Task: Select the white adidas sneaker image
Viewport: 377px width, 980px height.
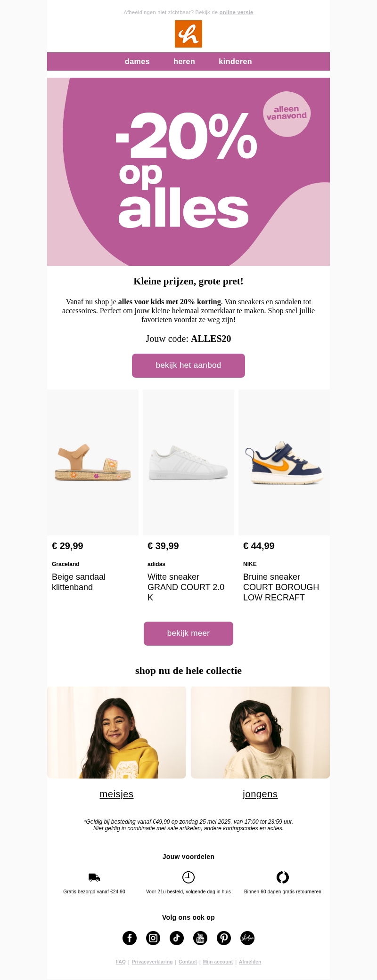Action: pos(188,462)
